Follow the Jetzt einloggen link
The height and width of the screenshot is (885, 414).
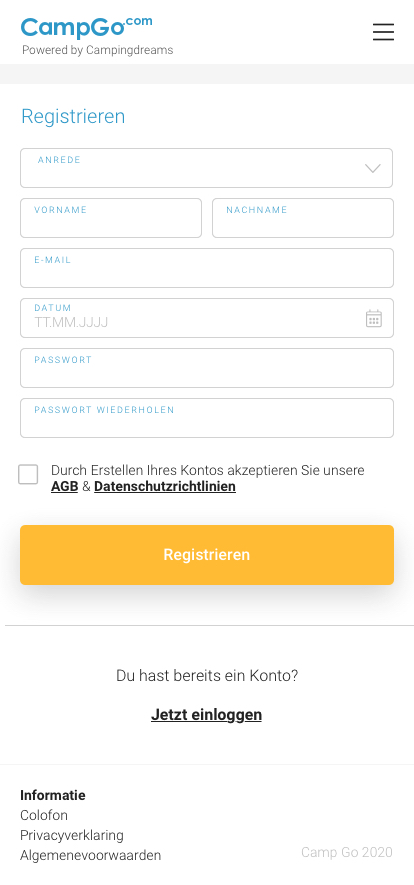[206, 715]
